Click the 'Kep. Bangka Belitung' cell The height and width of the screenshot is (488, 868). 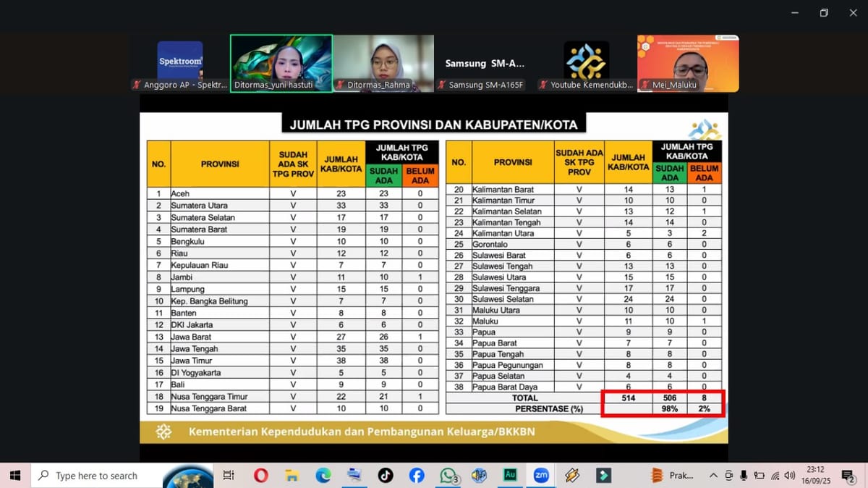(x=220, y=301)
